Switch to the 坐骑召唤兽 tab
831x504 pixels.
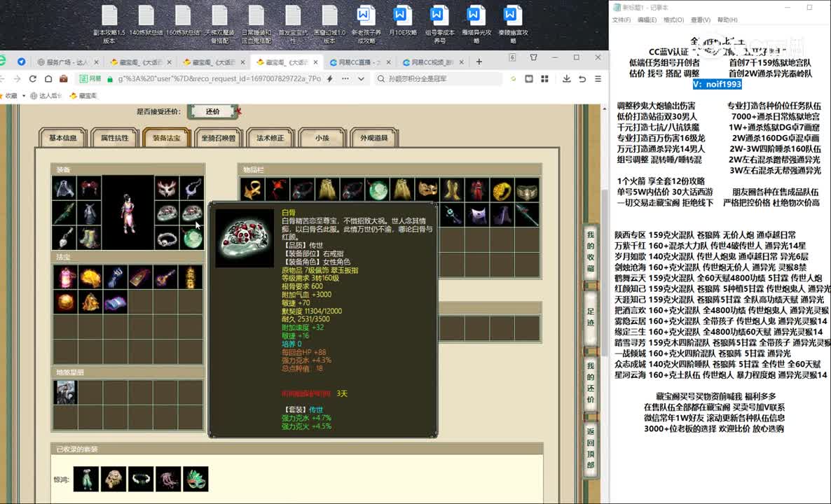219,138
